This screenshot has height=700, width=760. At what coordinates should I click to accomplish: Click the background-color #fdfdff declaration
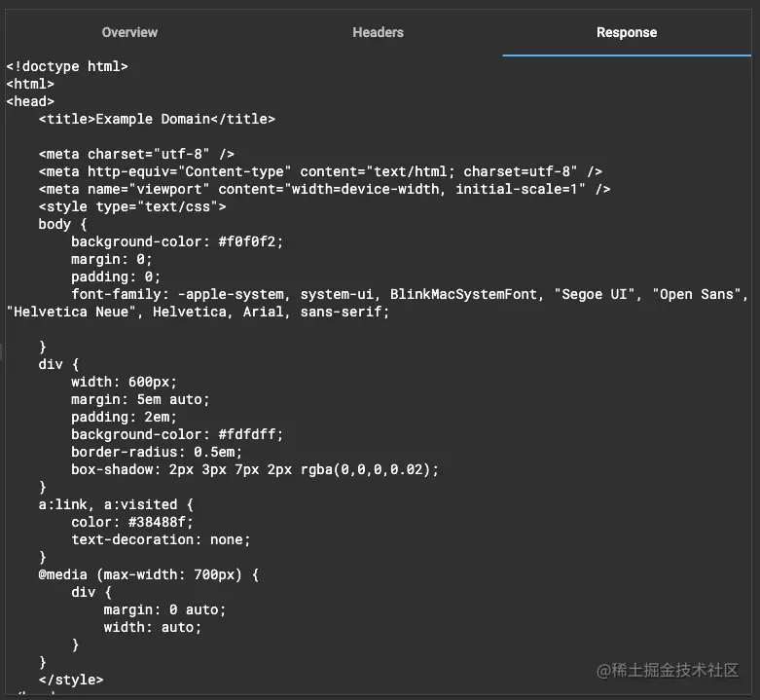[x=177, y=434]
